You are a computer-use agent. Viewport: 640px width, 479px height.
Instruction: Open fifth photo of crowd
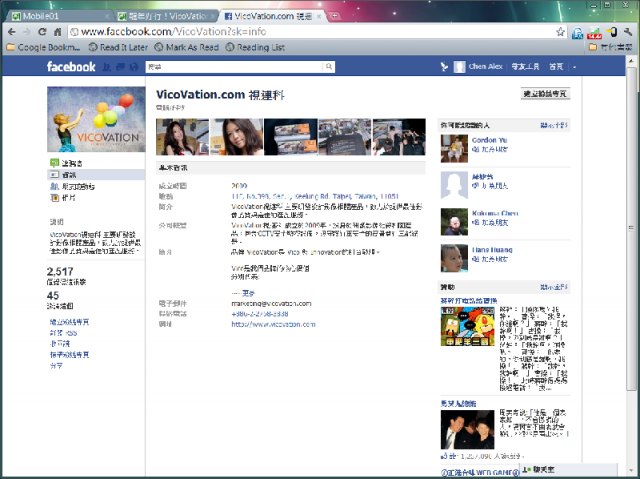[399, 137]
